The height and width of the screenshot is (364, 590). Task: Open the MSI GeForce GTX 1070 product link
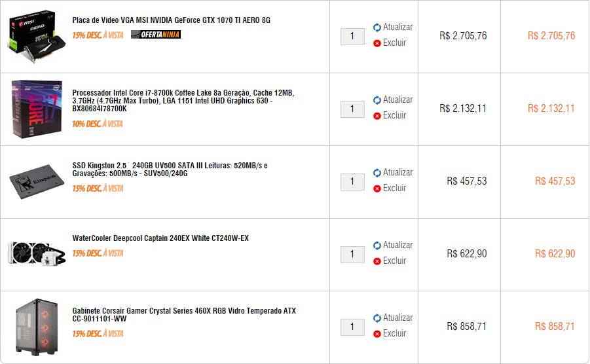point(171,20)
